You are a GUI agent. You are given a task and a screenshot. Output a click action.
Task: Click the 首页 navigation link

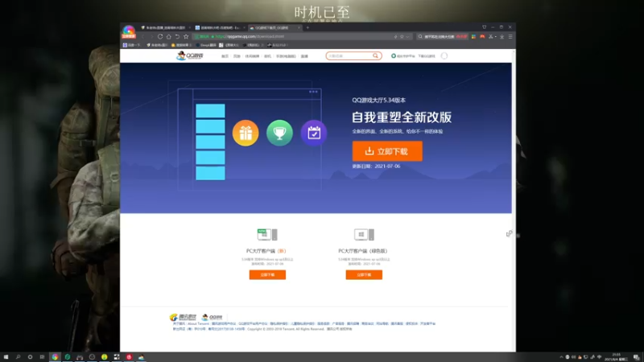click(225, 56)
